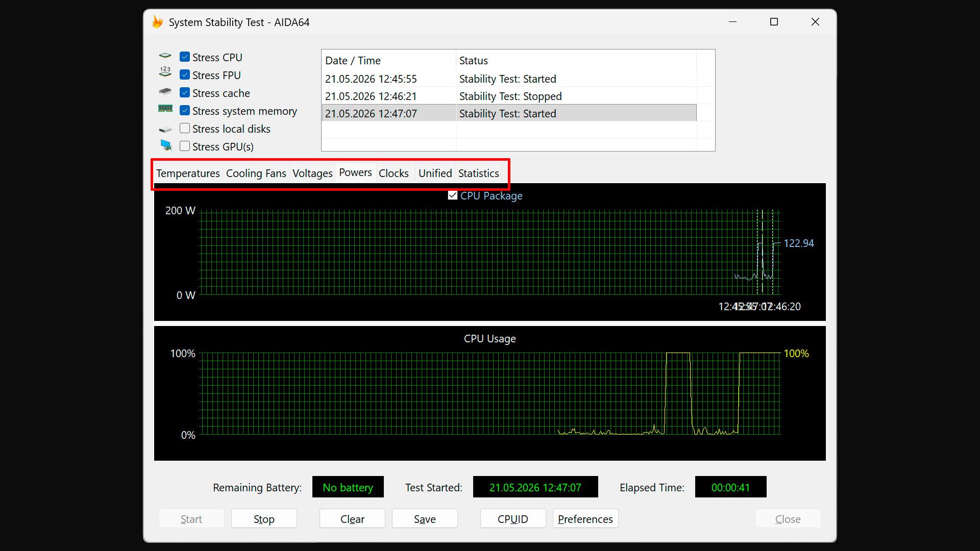980x551 pixels.
Task: Click the Test Started timestamp field
Action: click(535, 487)
